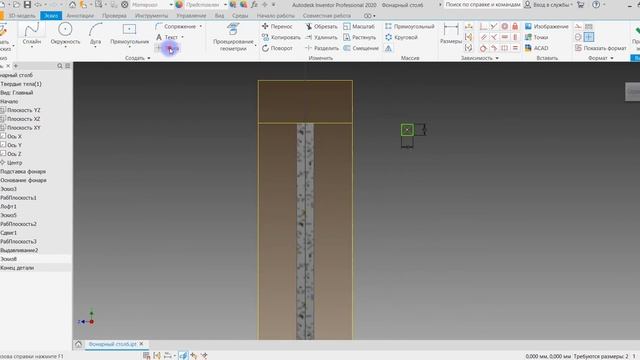Click the Фонарный столб.ipt document tab

point(112,344)
